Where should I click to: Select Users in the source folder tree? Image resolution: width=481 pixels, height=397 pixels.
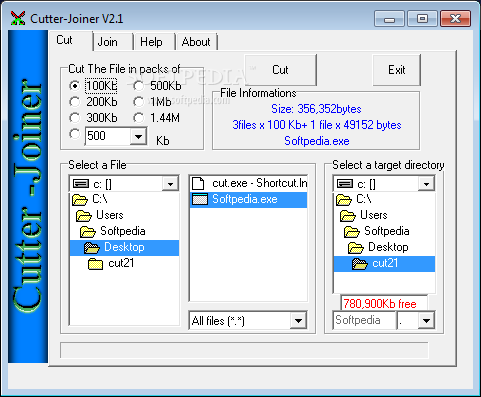[124, 216]
